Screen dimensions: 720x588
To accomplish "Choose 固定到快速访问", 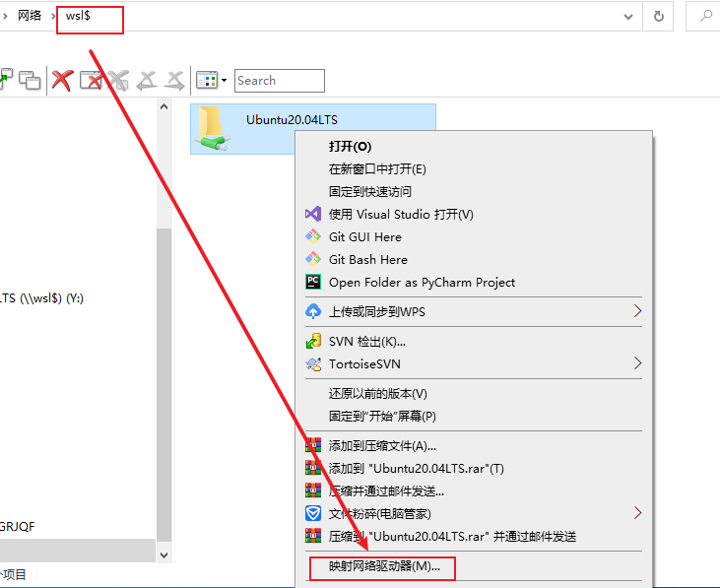I will (474, 191).
